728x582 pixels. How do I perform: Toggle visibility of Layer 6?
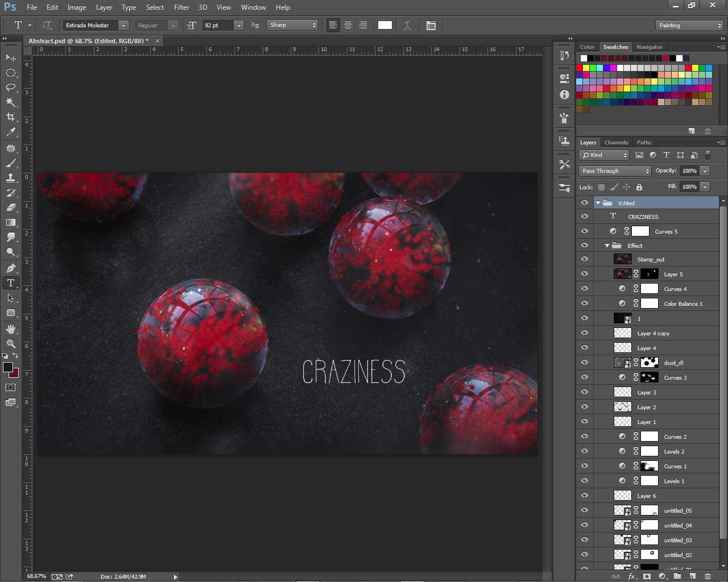[x=585, y=496]
